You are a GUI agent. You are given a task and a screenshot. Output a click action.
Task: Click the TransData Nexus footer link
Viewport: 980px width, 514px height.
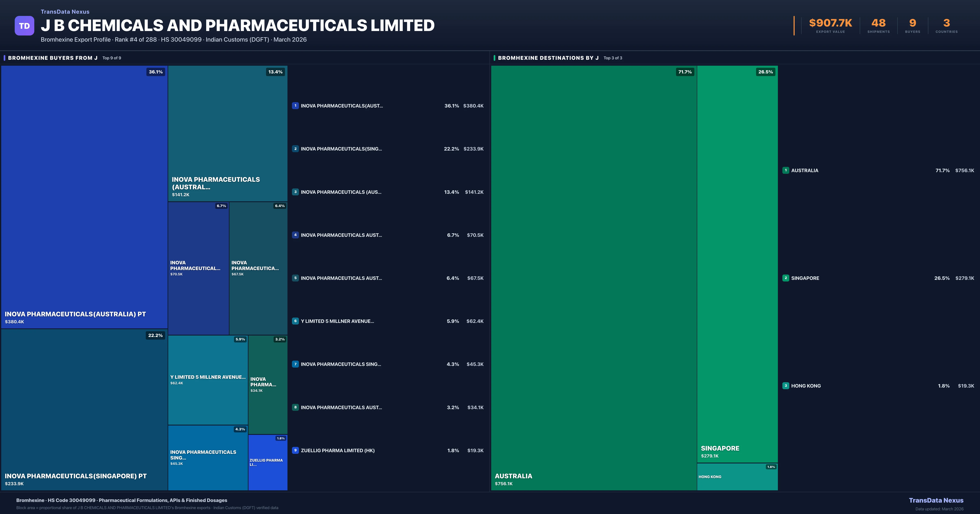(x=936, y=500)
